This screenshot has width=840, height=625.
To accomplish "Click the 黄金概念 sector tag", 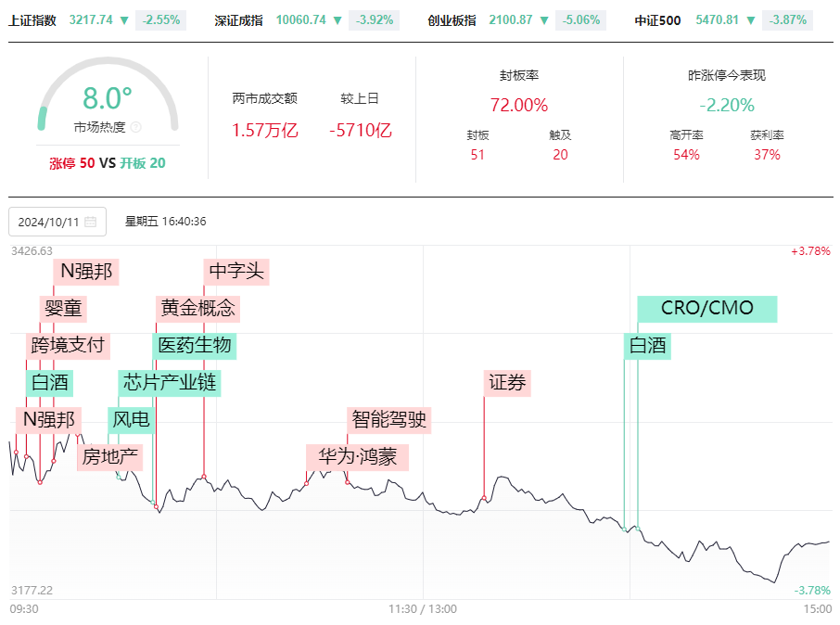I will [197, 309].
